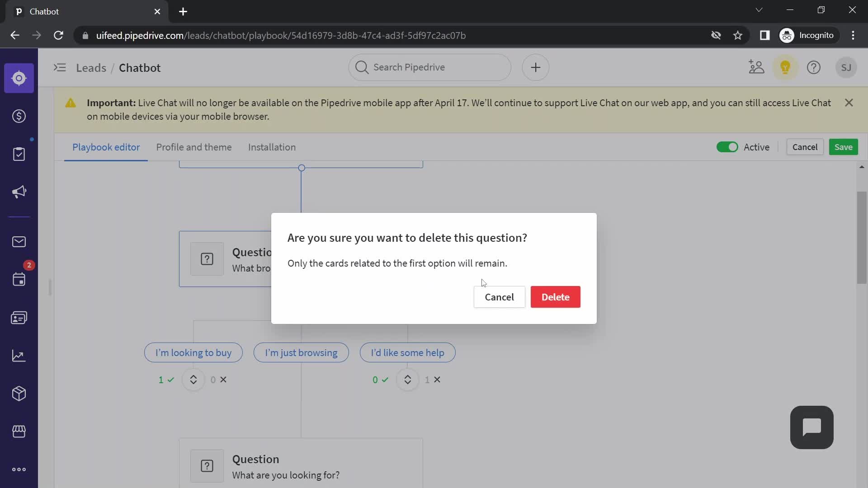
Task: Expand the score stepper under 'I'd like some help'
Action: [408, 380]
